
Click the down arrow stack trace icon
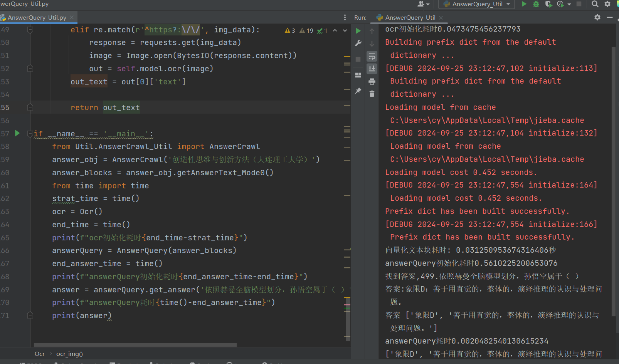[372, 44]
